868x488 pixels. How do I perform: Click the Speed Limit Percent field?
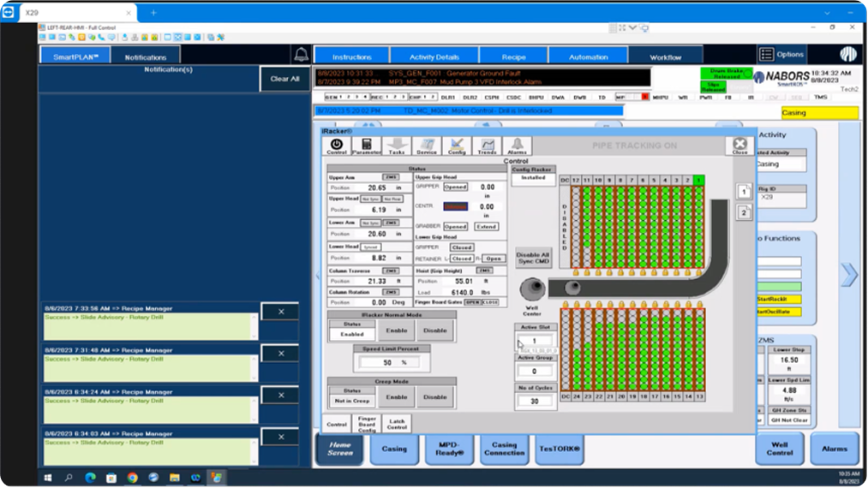coord(392,362)
